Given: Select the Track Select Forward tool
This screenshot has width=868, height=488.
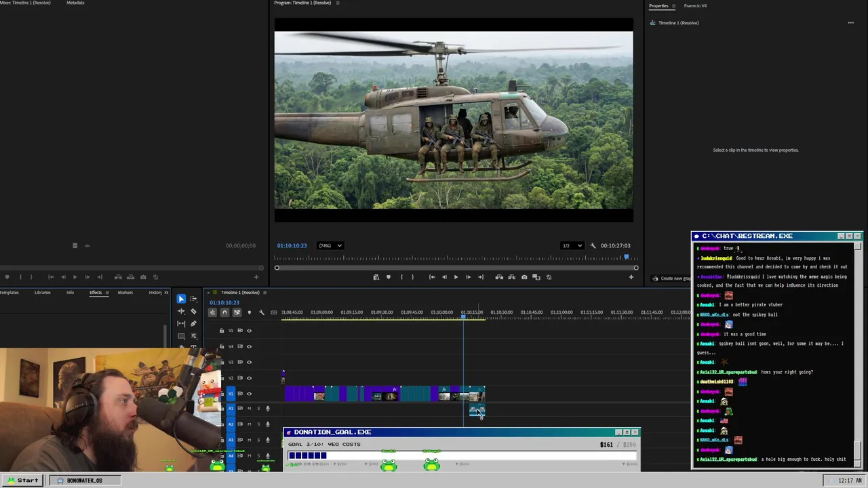Looking at the screenshot, I should tap(193, 299).
